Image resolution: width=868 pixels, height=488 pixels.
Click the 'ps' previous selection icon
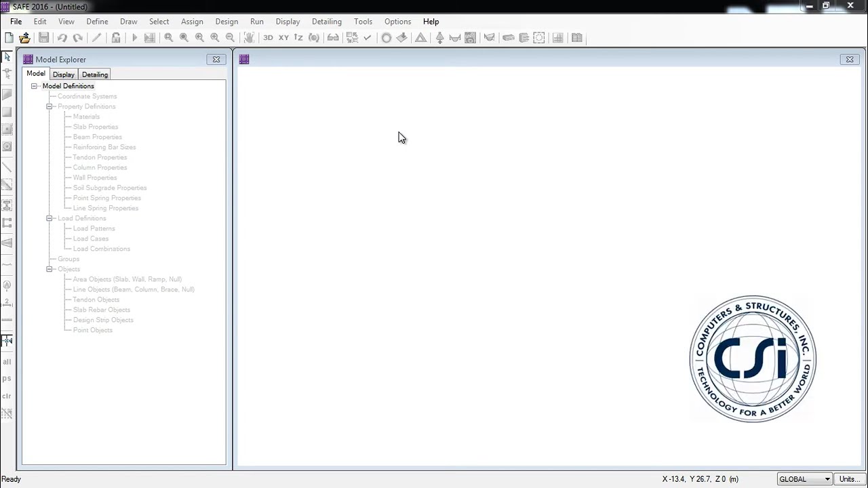pyautogui.click(x=7, y=379)
